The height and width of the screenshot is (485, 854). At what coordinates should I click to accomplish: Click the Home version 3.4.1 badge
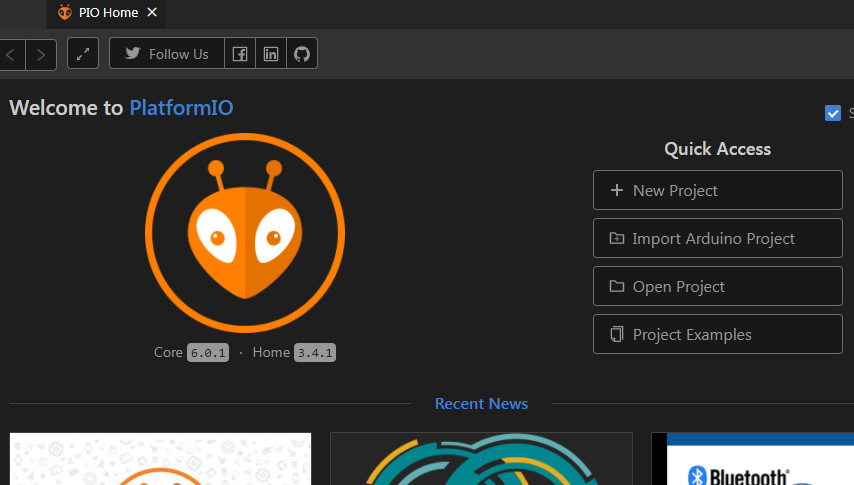point(315,353)
